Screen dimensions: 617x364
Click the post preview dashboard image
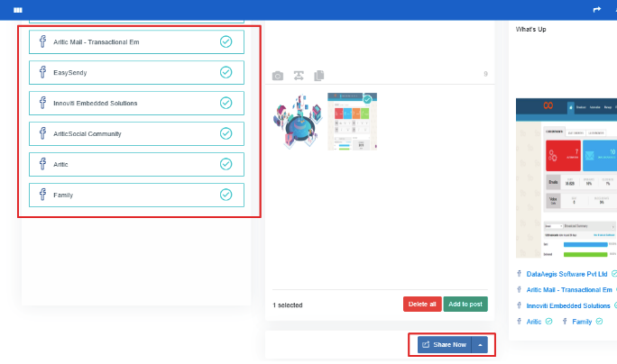[x=566, y=177]
